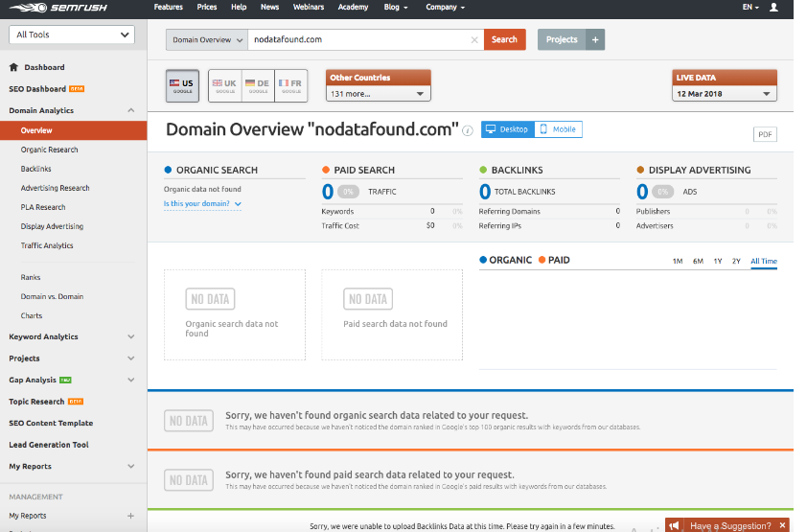Open Backlinks in sidebar
Viewport: 807px width, 532px height.
coord(36,169)
